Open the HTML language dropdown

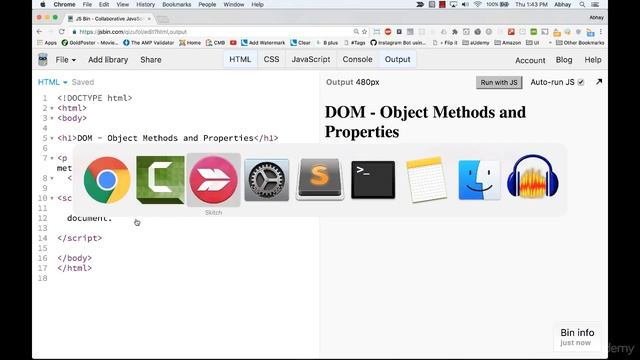click(x=52, y=82)
